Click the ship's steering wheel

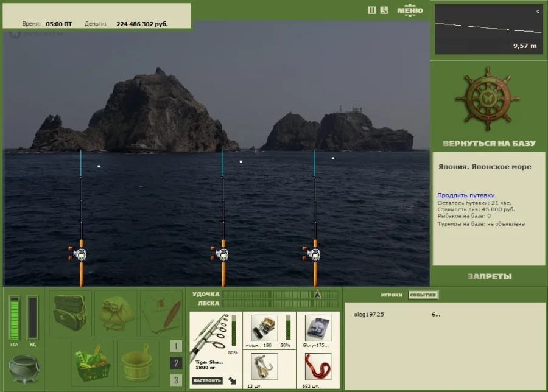pyautogui.click(x=488, y=99)
